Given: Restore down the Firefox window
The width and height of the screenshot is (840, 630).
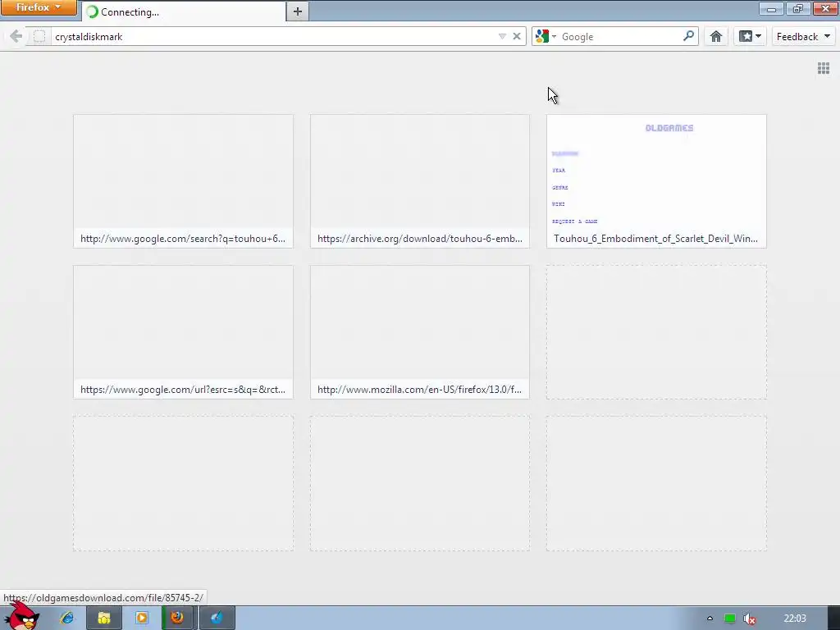Looking at the screenshot, I should click(798, 8).
